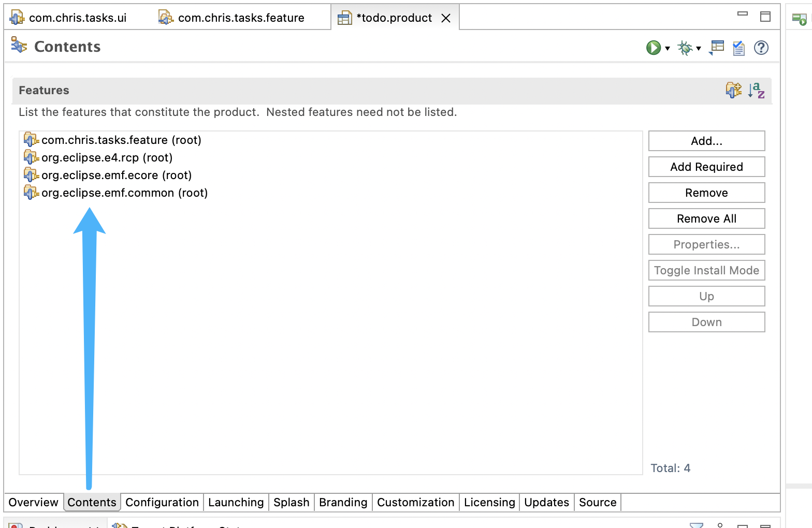The width and height of the screenshot is (812, 528).
Task: Click the Remove button
Action: [707, 193]
